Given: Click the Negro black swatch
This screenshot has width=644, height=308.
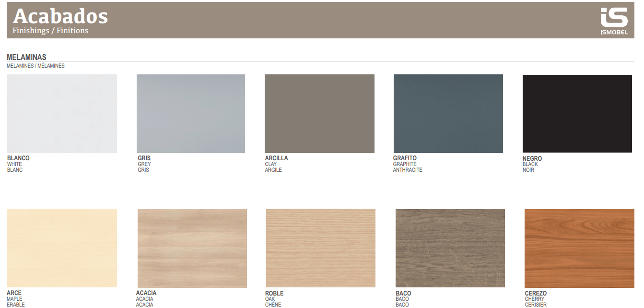Looking at the screenshot, I should [577, 114].
